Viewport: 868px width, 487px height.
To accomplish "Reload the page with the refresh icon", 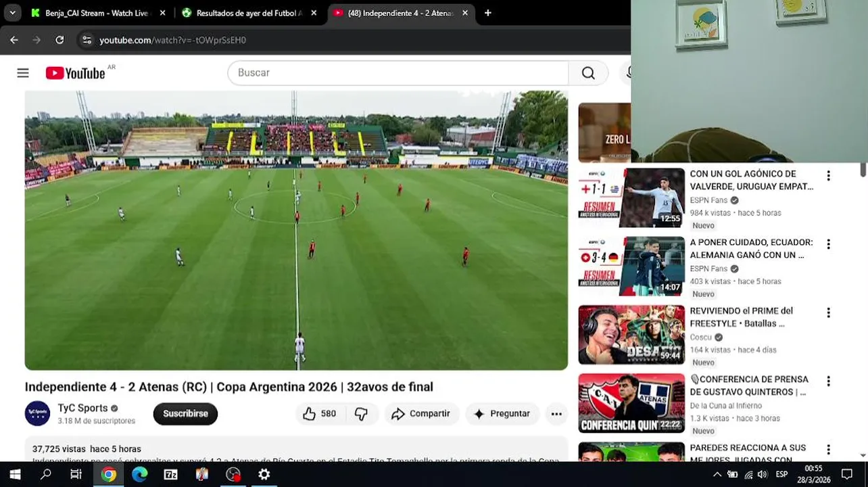I will point(59,40).
